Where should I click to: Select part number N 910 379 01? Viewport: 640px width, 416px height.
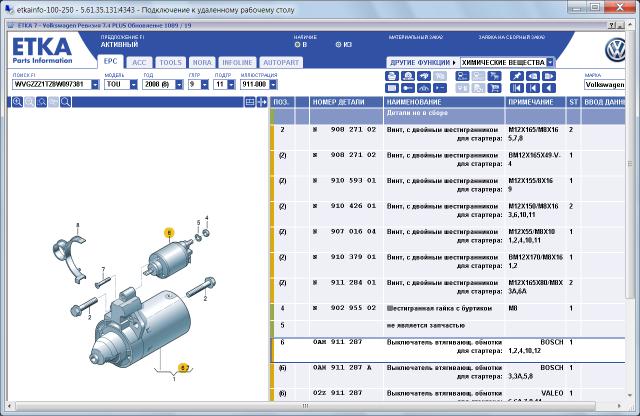coord(344,257)
